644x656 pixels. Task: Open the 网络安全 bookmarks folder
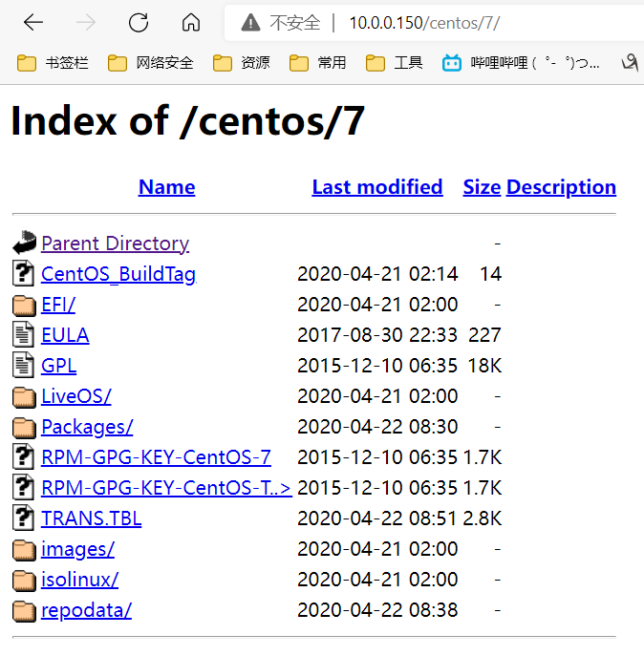click(x=151, y=63)
